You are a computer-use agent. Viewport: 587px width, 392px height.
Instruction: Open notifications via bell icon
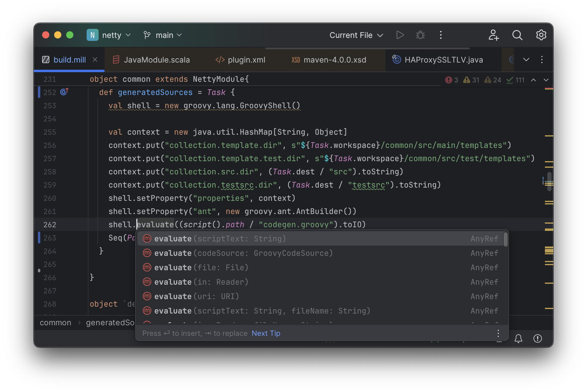(x=518, y=338)
